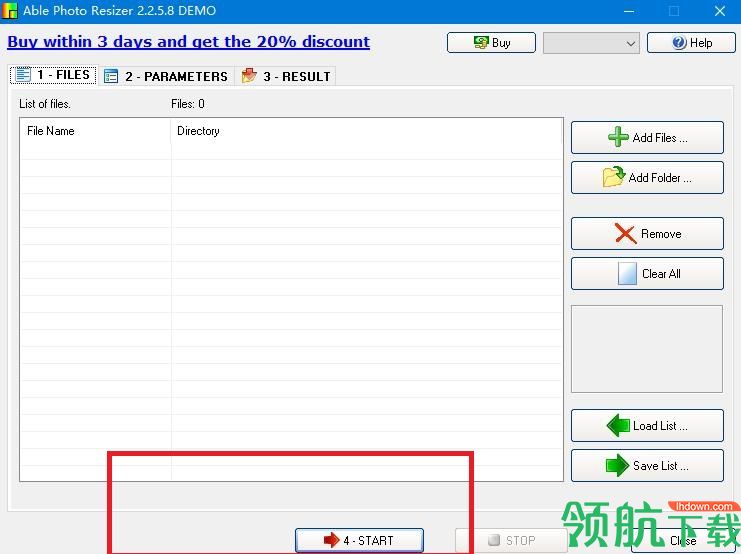Minimize the Able Photo Resizer window
This screenshot has height=554, width=741.
click(x=629, y=11)
